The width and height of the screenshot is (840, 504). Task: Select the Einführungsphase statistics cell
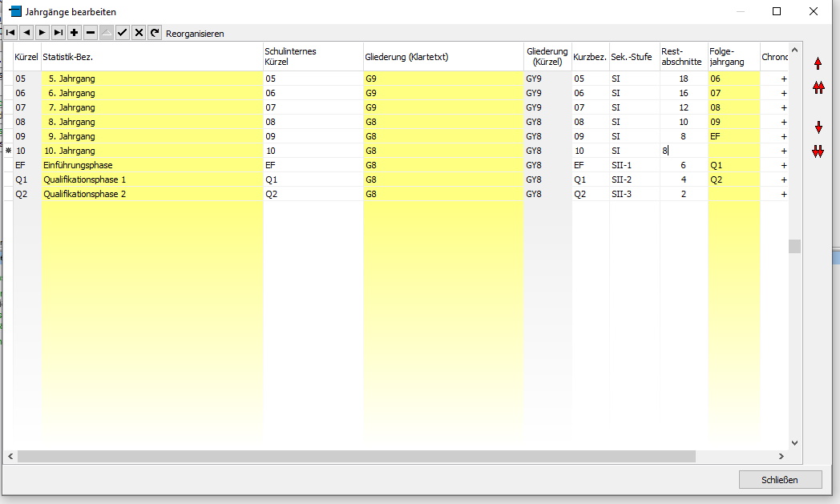[x=151, y=165]
